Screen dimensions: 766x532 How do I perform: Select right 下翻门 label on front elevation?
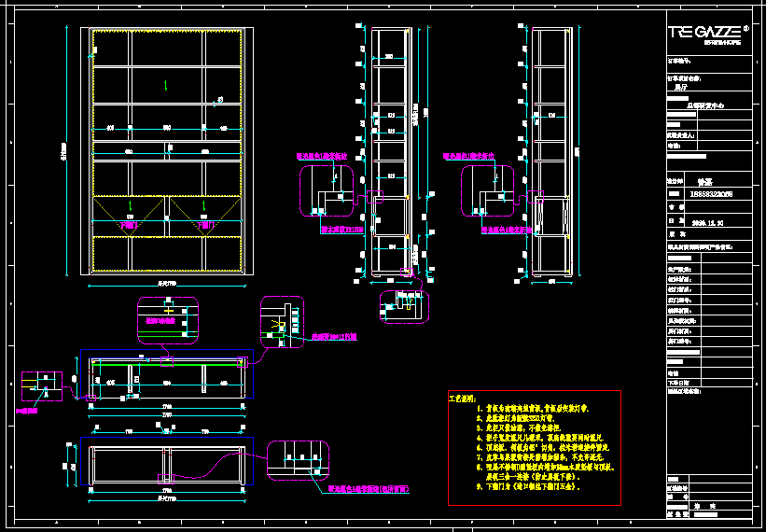pyautogui.click(x=203, y=226)
